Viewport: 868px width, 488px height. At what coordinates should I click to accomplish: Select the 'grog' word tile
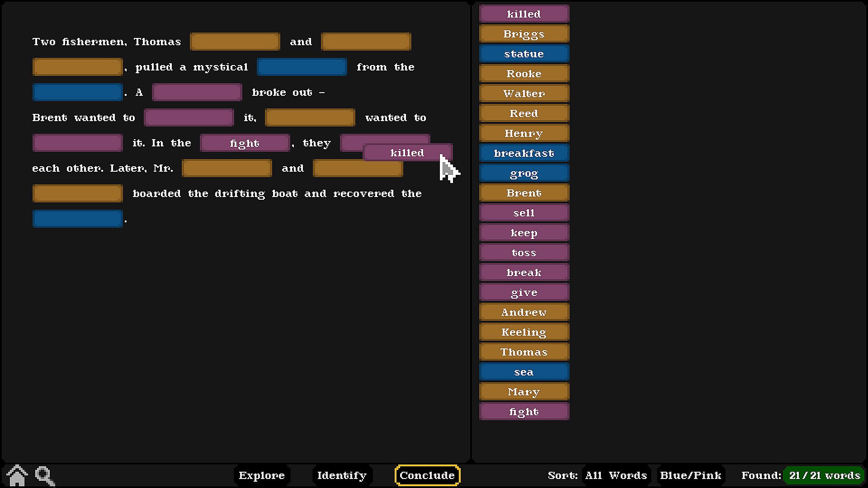(x=524, y=173)
